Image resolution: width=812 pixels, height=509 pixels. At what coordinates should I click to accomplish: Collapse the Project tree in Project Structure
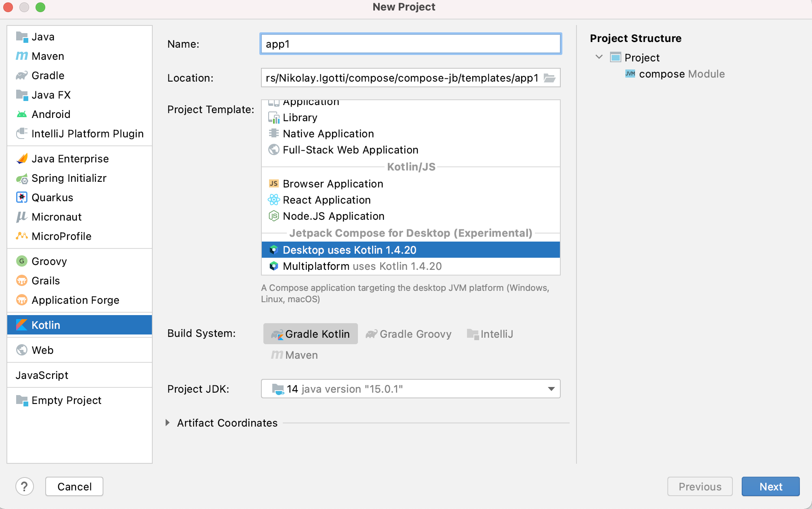[599, 57]
